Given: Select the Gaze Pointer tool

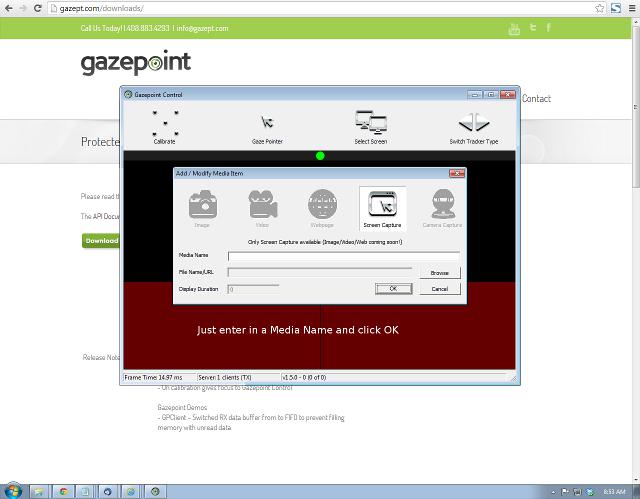Looking at the screenshot, I should pyautogui.click(x=267, y=129).
